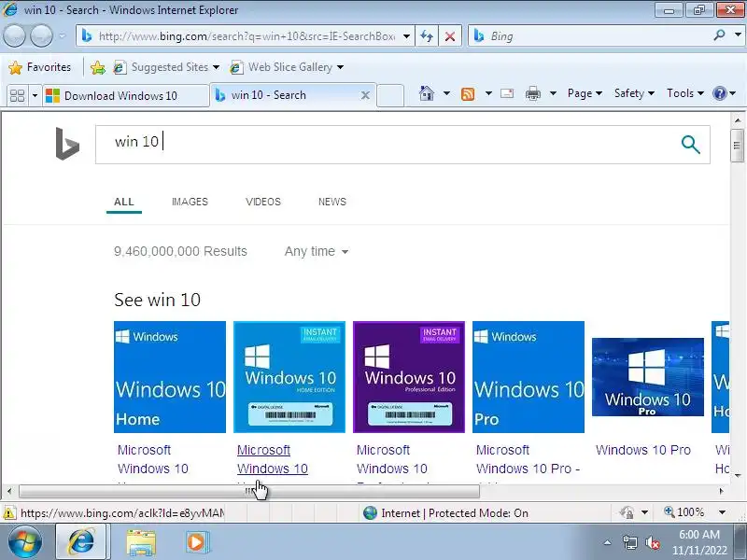
Task: Click the Internet Explorer taskbar icon
Action: click(82, 542)
